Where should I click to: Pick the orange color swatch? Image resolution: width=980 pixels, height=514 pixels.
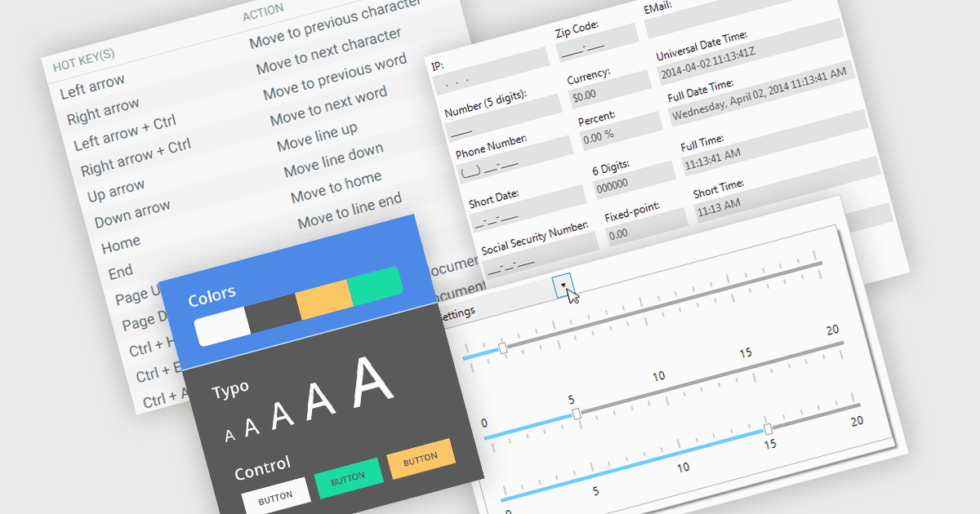click(325, 300)
